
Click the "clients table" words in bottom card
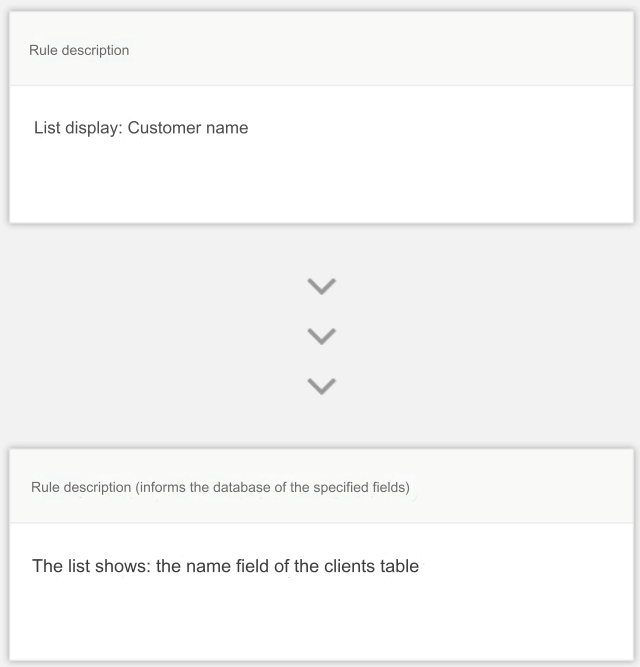[372, 566]
